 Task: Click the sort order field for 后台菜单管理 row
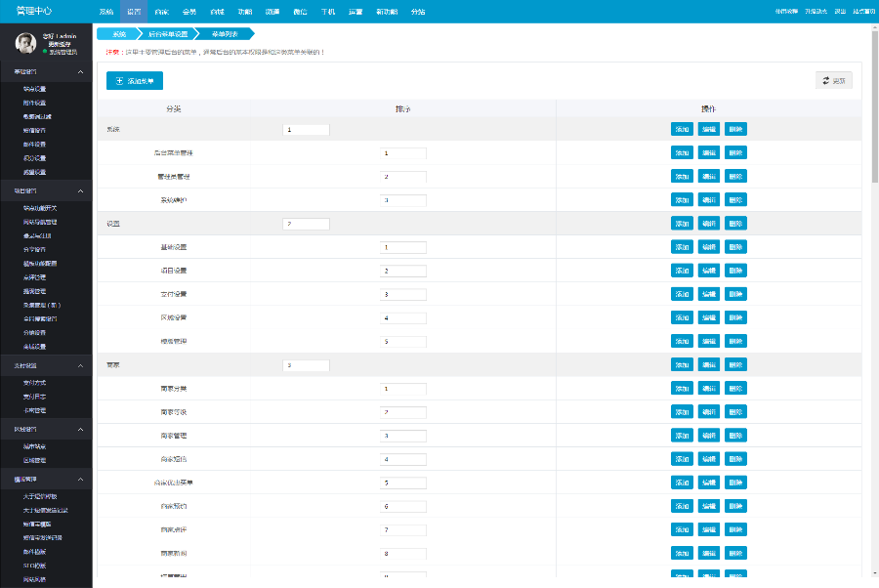click(x=402, y=153)
